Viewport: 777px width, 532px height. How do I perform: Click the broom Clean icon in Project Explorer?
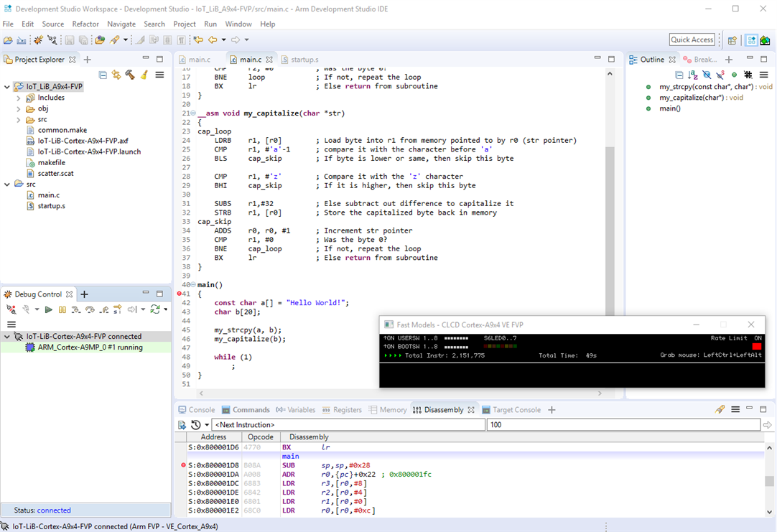pyautogui.click(x=144, y=75)
